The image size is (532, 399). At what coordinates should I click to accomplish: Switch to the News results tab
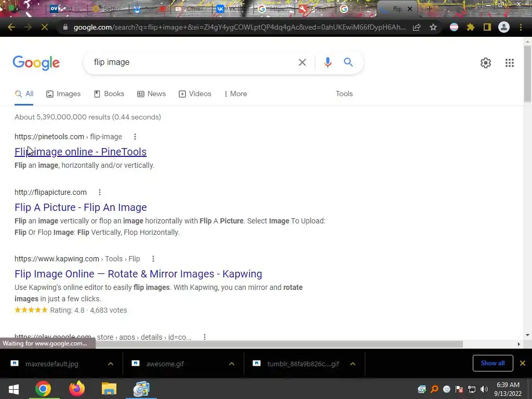151,94
